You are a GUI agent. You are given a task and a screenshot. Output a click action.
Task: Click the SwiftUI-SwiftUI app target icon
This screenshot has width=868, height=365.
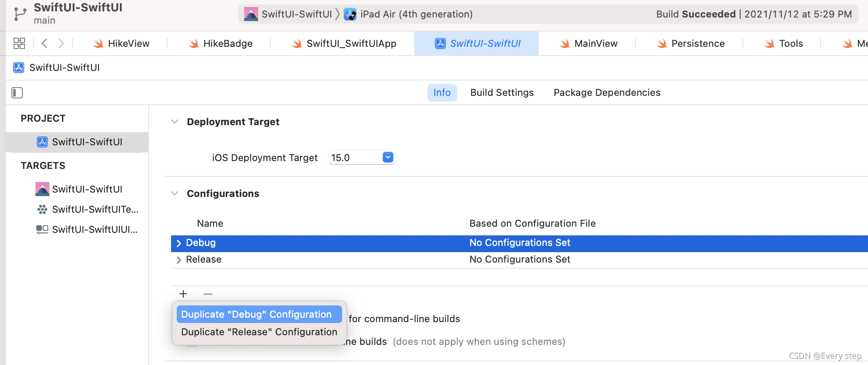42,189
